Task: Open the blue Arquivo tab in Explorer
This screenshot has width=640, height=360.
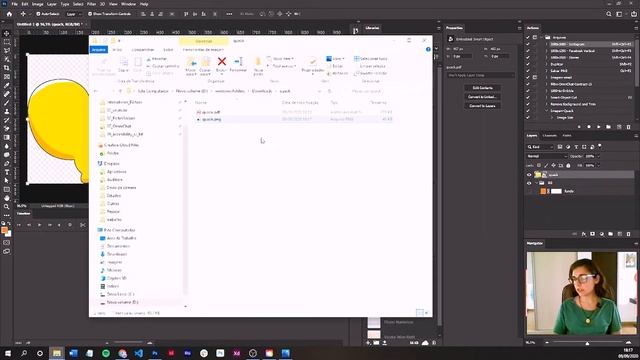Action: pos(98,49)
